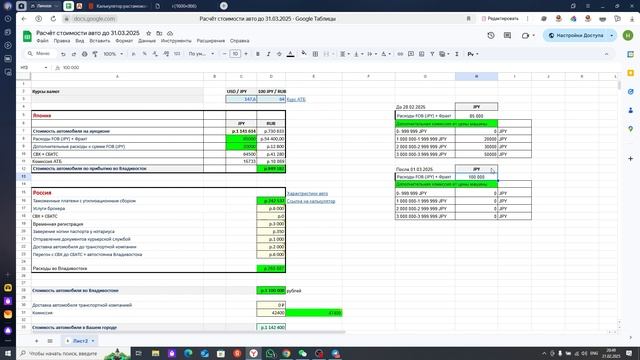Increase the number of decimal places
Image resolution: width=640 pixels, height=360 pixels.
click(x=166, y=54)
